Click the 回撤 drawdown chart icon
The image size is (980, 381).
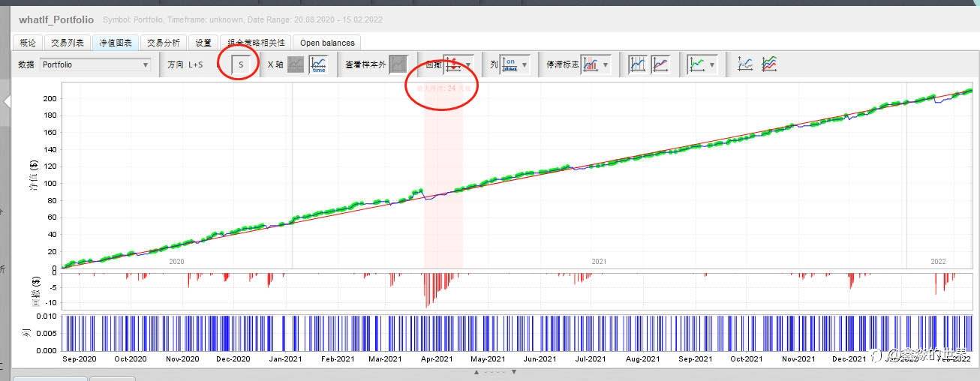[452, 64]
